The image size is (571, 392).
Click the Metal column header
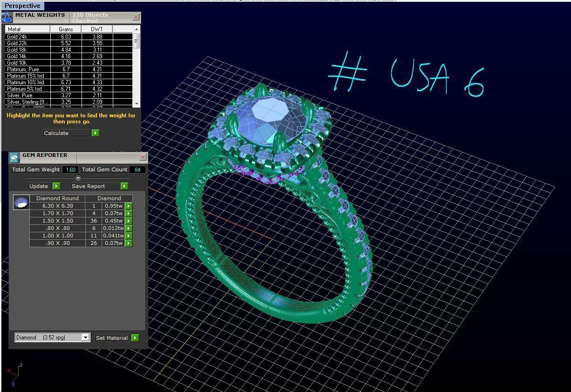[x=28, y=29]
